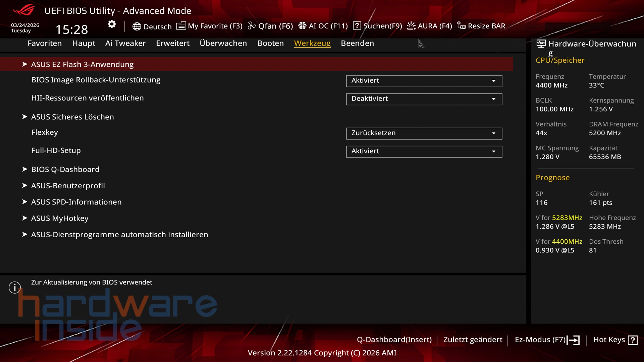Open the Full-HD-Setup dropdown
The image size is (644, 362).
click(424, 152)
